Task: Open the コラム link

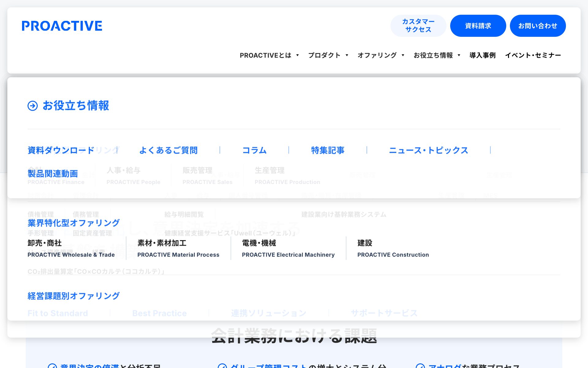Action: pyautogui.click(x=254, y=150)
